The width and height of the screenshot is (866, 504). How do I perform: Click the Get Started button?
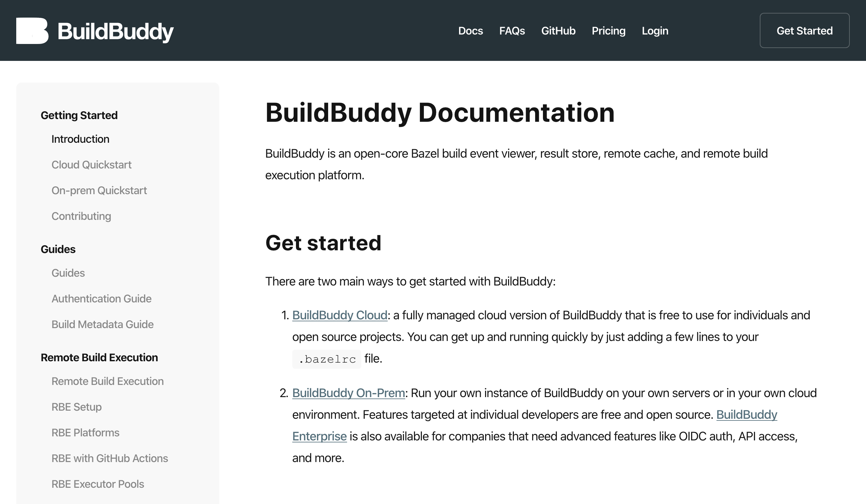coord(804,30)
